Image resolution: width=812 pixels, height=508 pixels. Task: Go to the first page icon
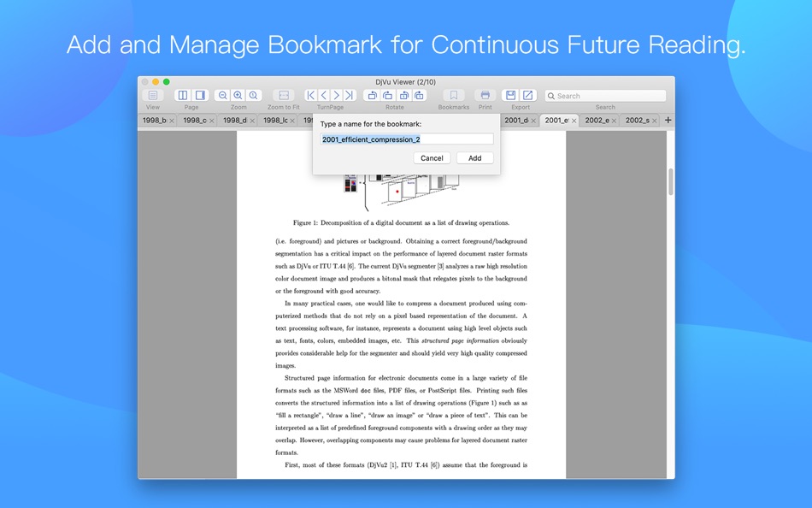[x=311, y=96]
